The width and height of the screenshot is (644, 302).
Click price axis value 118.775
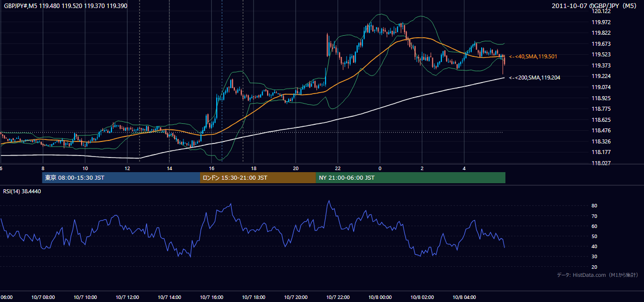tap(601, 109)
